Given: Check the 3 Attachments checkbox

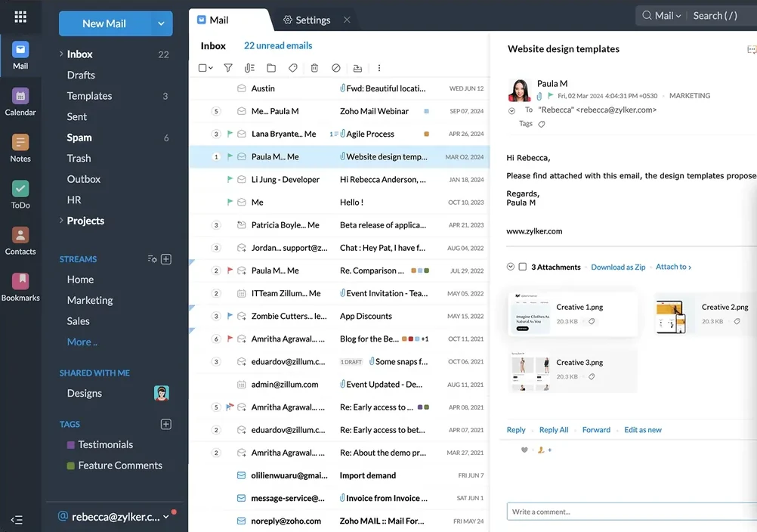Looking at the screenshot, I should tap(522, 267).
